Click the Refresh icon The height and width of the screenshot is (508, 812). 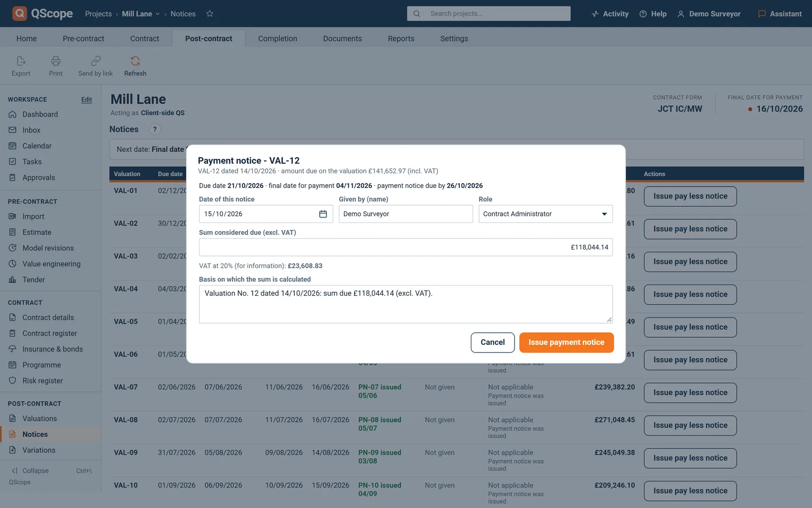[135, 61]
